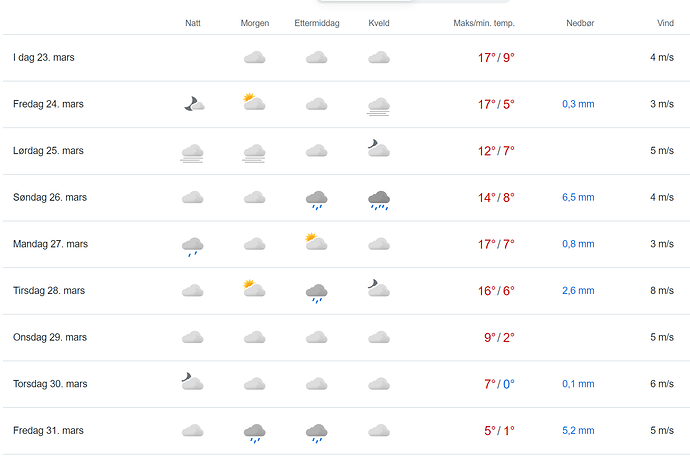Click the 17° / 5° temperature for Fredag 24. mars
The height and width of the screenshot is (456, 690).
[x=496, y=104]
